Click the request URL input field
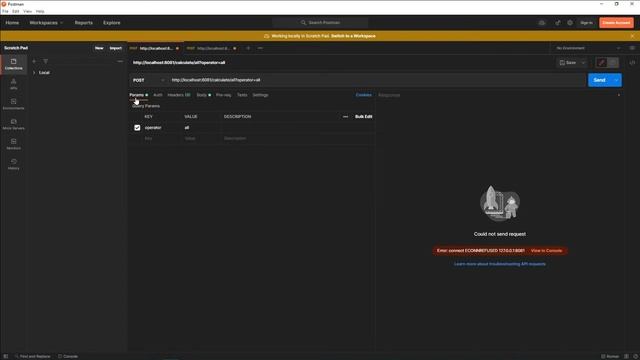Image resolution: width=640 pixels, height=360 pixels. click(x=377, y=80)
